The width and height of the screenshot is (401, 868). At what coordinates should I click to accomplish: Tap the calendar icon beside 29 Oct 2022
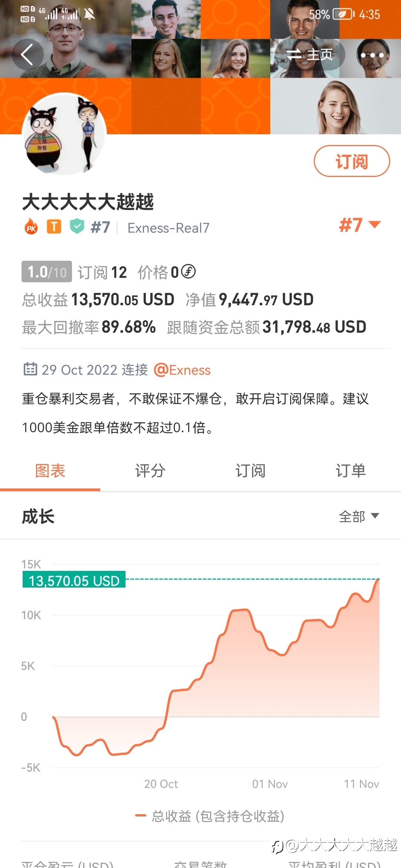pos(30,369)
